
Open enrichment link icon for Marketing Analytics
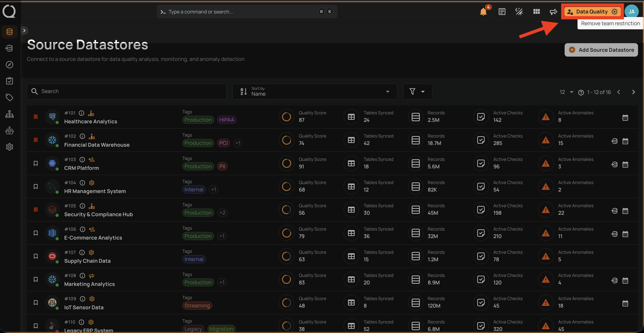coord(614,281)
